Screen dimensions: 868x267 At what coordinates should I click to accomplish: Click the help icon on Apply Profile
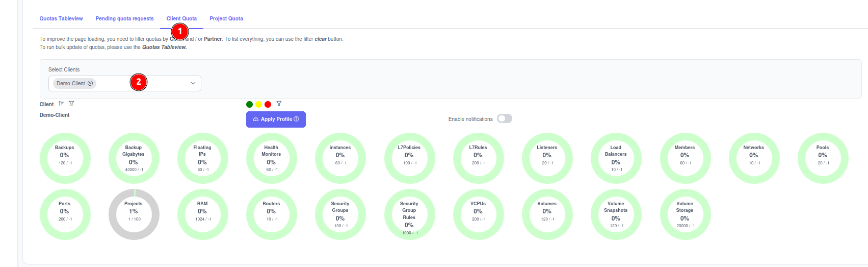[297, 119]
